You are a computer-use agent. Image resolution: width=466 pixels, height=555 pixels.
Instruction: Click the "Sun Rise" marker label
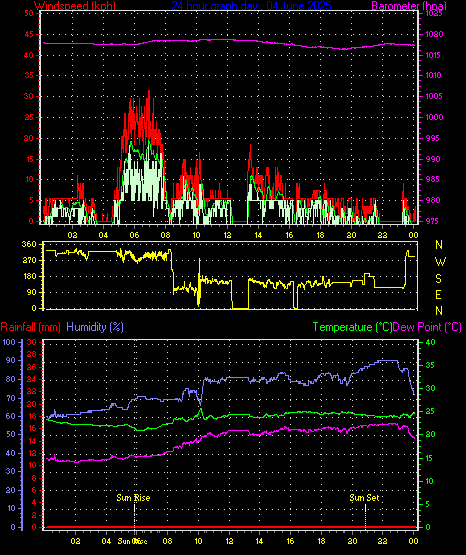click(x=133, y=498)
